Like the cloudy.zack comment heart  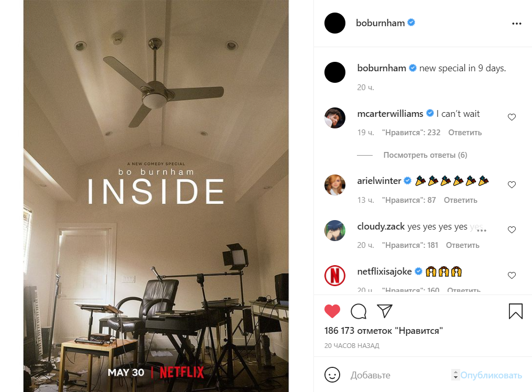pos(512,230)
